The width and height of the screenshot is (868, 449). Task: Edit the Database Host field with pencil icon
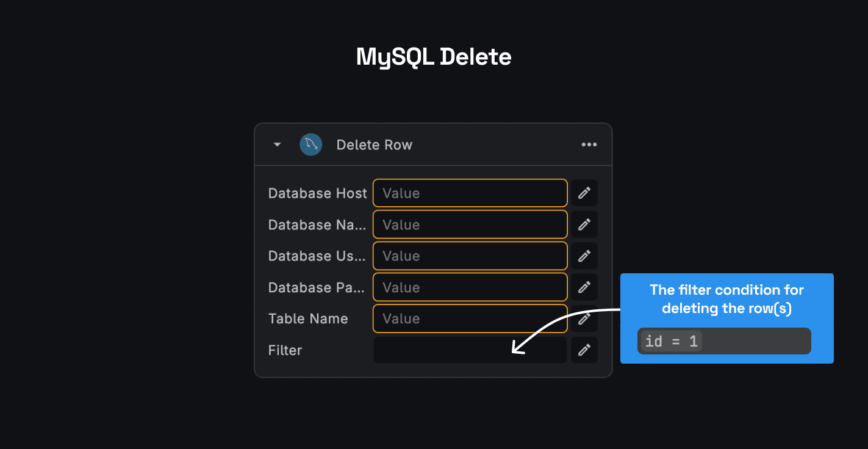tap(584, 193)
